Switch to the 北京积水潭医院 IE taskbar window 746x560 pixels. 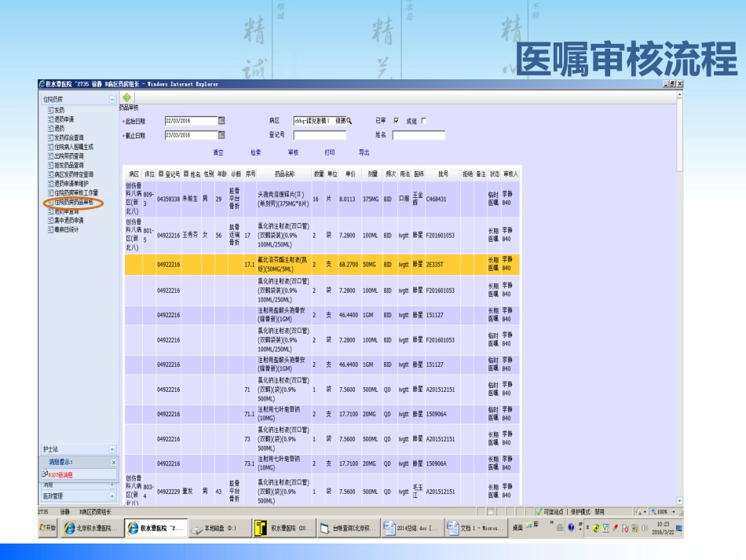(x=91, y=528)
